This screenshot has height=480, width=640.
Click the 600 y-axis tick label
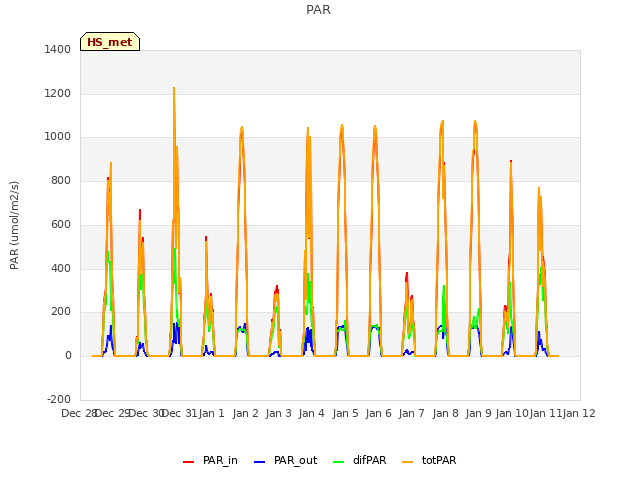(x=61, y=224)
